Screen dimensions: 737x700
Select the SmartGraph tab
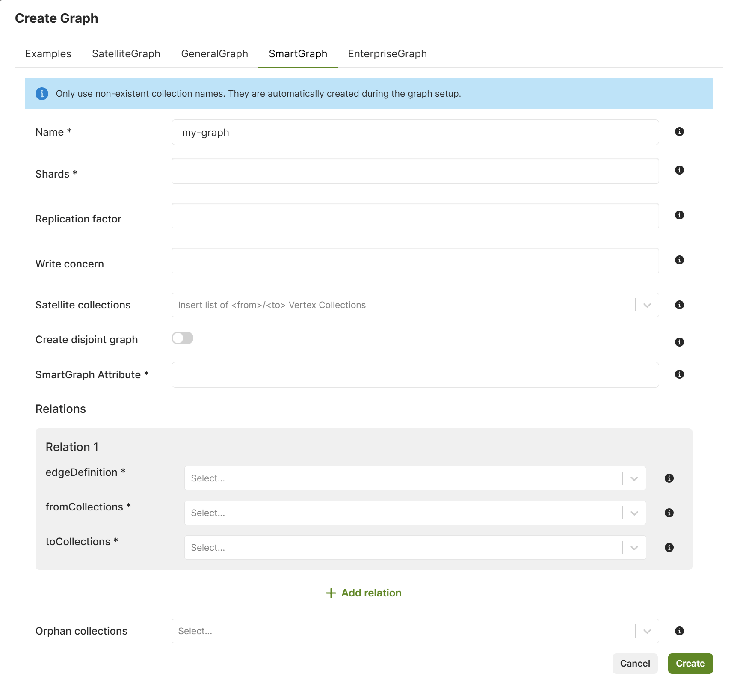coord(298,54)
